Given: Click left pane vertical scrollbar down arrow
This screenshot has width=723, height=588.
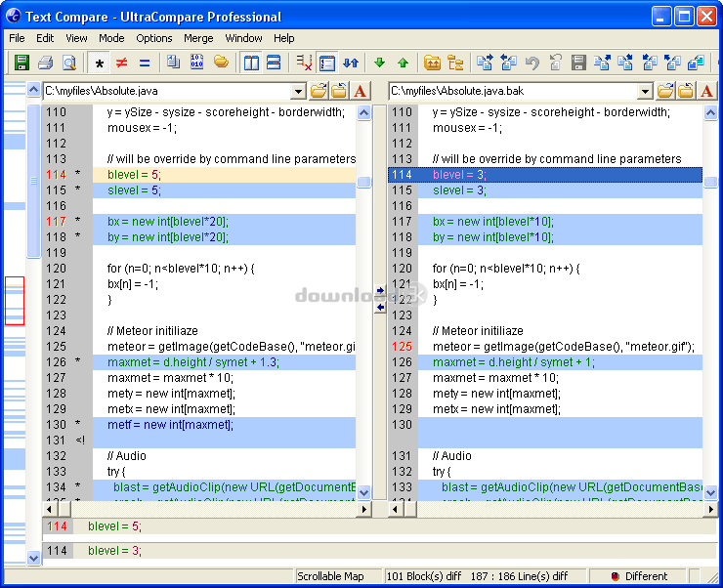Looking at the screenshot, I should tap(364, 492).
